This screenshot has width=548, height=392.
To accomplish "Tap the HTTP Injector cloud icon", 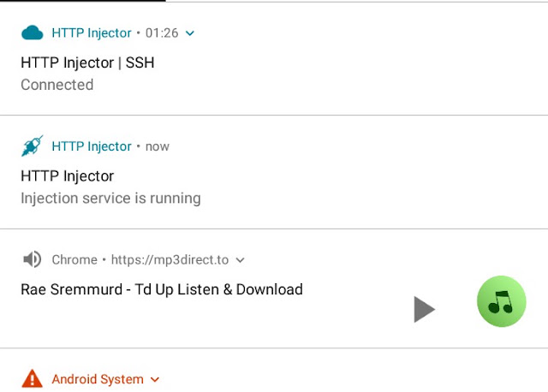I will point(33,33).
